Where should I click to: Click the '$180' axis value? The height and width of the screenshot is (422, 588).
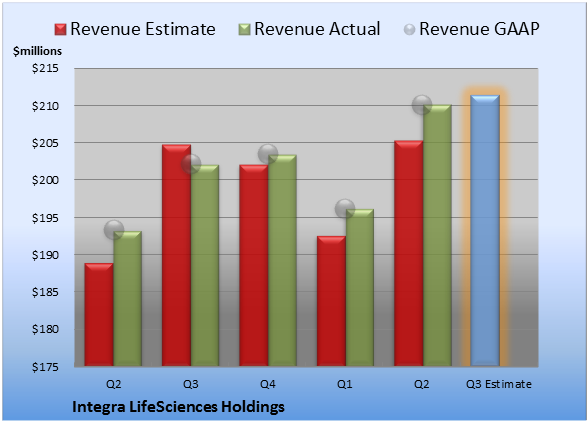[46, 329]
